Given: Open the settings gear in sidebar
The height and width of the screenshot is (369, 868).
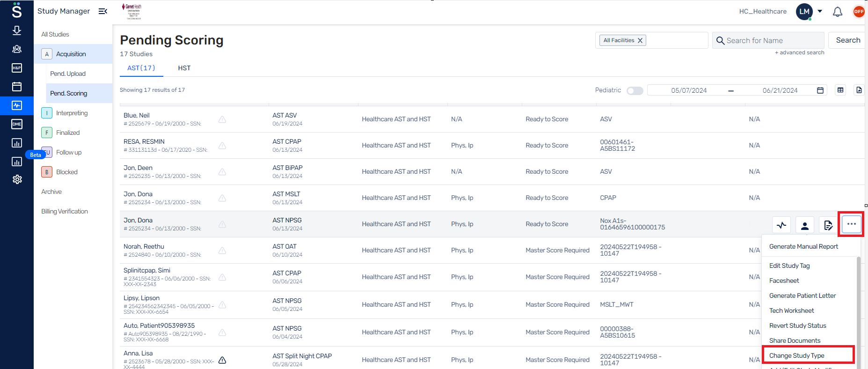Looking at the screenshot, I should pyautogui.click(x=17, y=179).
